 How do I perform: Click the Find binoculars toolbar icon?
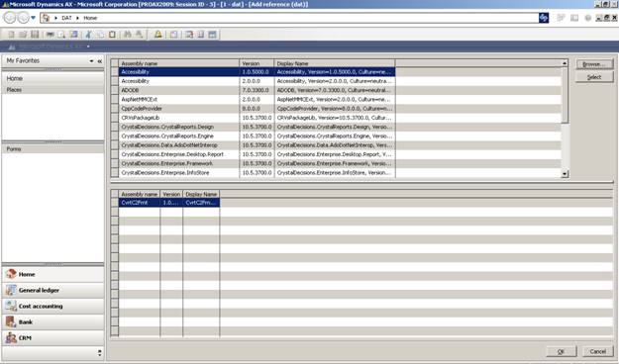(127, 35)
